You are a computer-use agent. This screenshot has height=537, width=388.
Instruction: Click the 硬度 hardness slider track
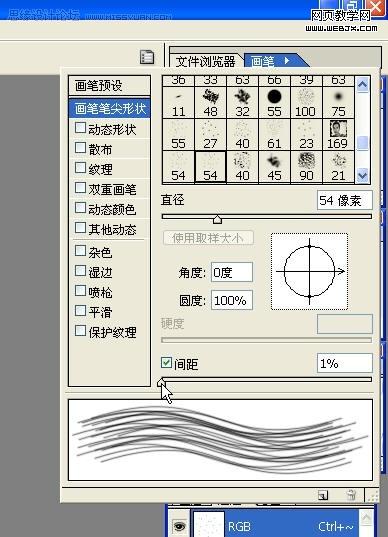point(266,340)
